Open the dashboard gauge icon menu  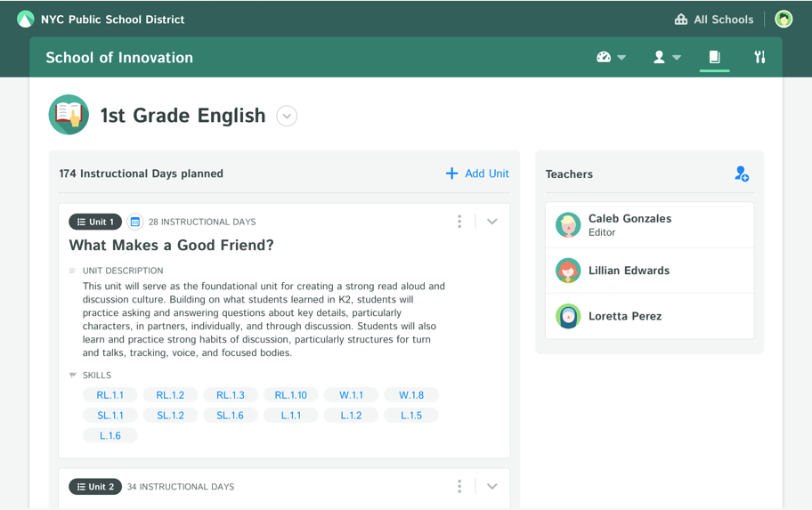(x=611, y=57)
